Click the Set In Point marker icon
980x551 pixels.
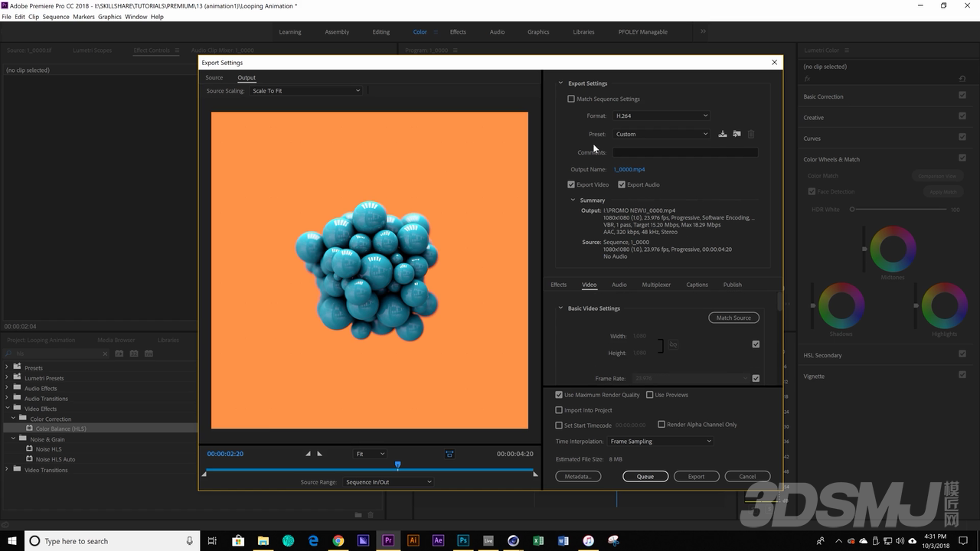point(308,454)
